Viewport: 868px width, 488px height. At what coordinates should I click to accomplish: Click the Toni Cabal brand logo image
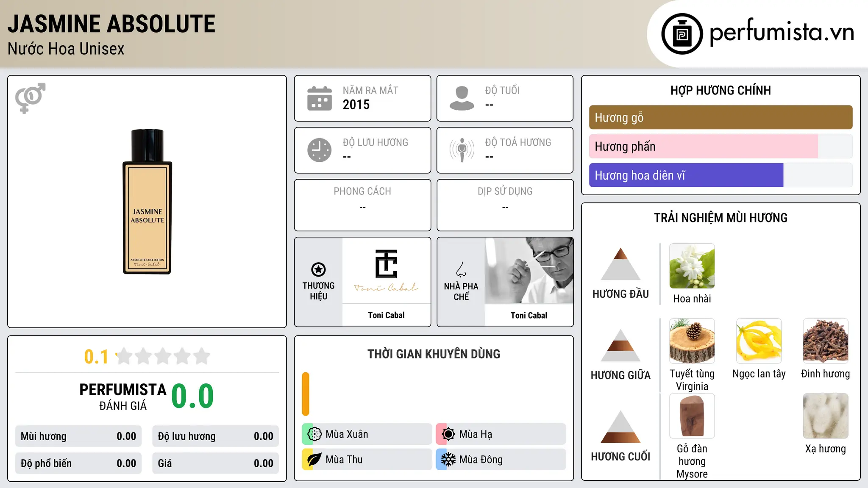[386, 270]
